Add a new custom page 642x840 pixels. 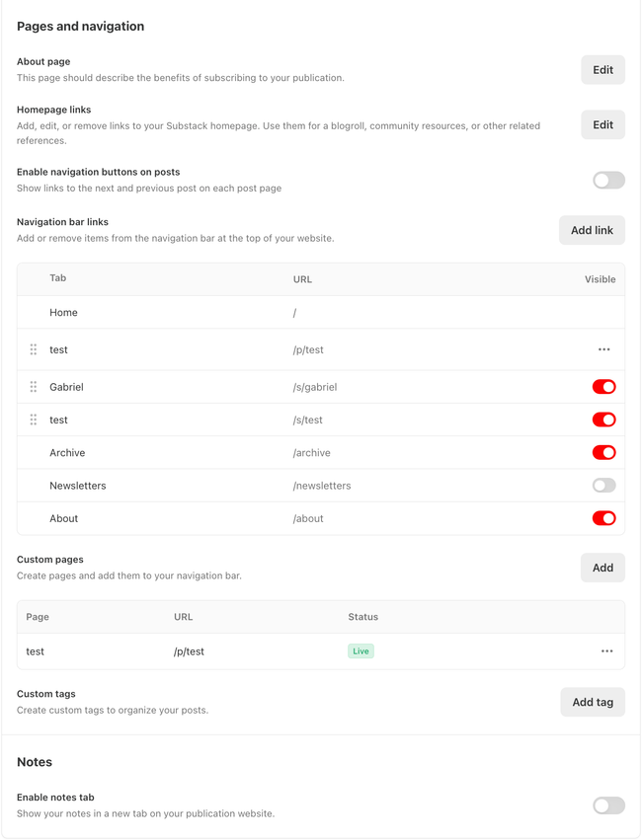tap(602, 568)
